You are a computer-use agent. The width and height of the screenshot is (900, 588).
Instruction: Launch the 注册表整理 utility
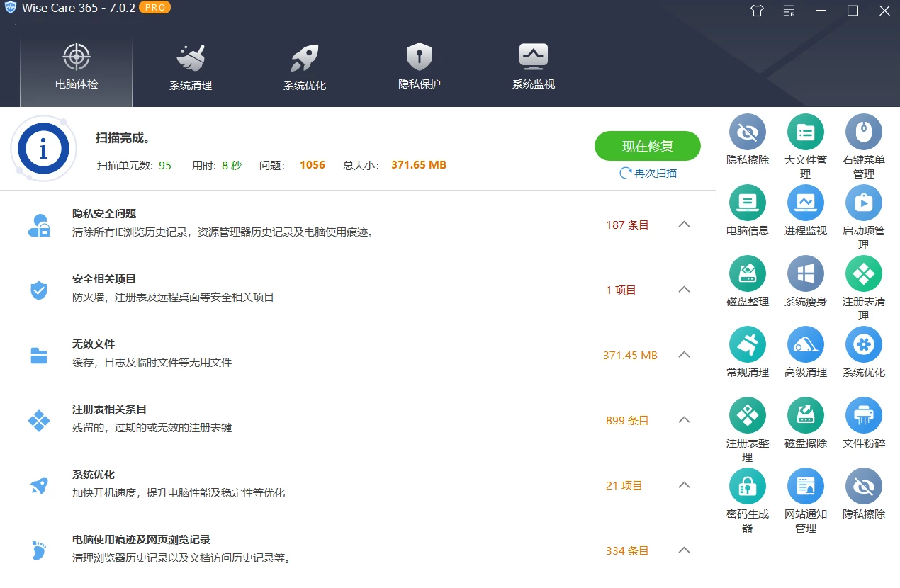748,416
